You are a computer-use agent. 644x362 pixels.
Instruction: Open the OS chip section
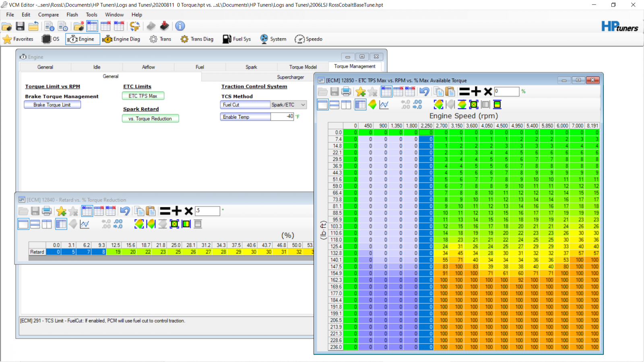coord(51,39)
